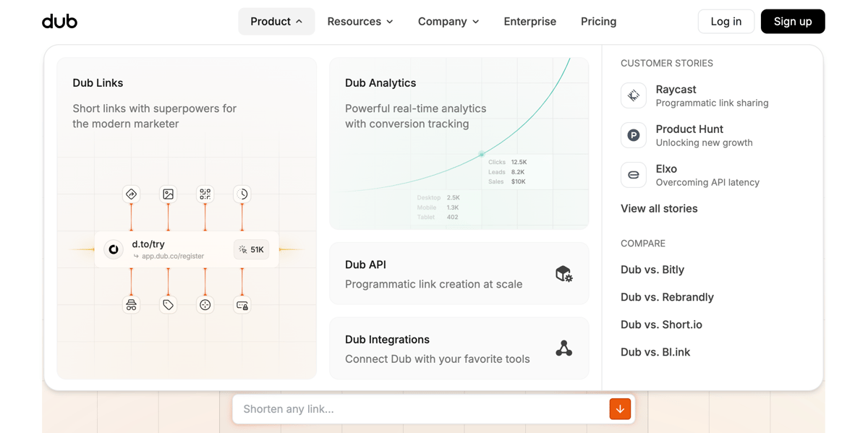Click the link expiration clock icon
Screen dimensions: 868x433
pyautogui.click(x=242, y=194)
